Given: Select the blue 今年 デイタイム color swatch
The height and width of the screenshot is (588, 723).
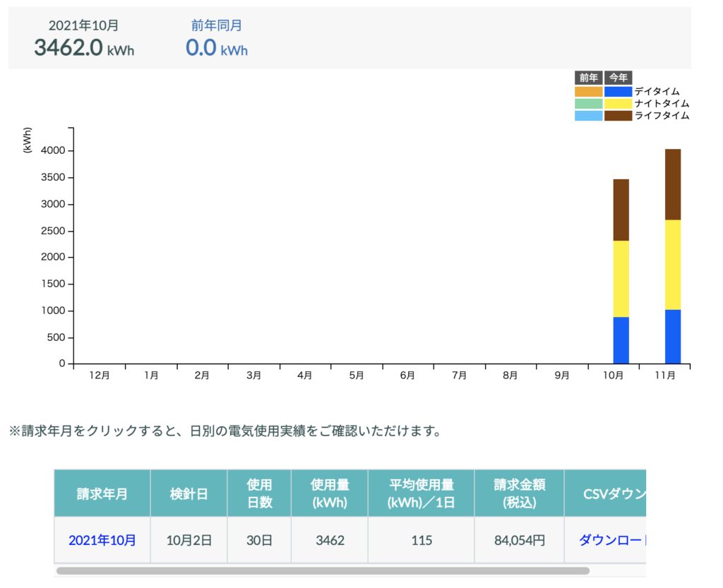Looking at the screenshot, I should click(x=618, y=92).
